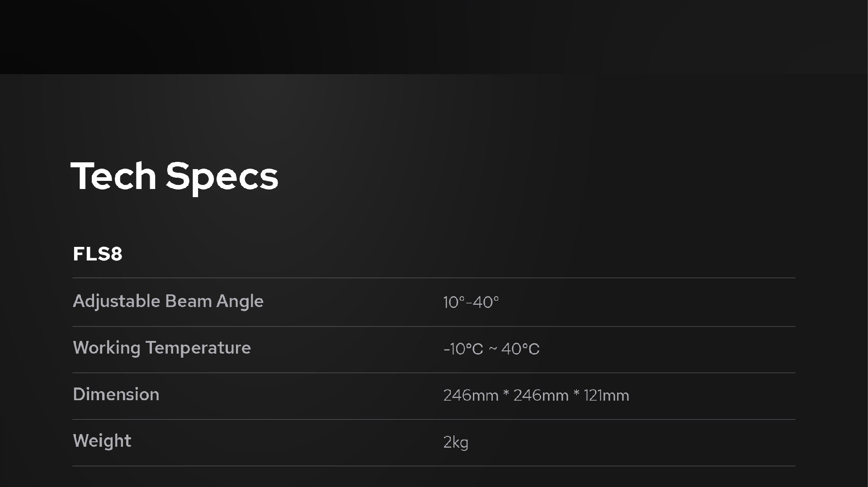Click the word "Adjustable" in the first row
The width and height of the screenshot is (868, 487).
click(117, 302)
